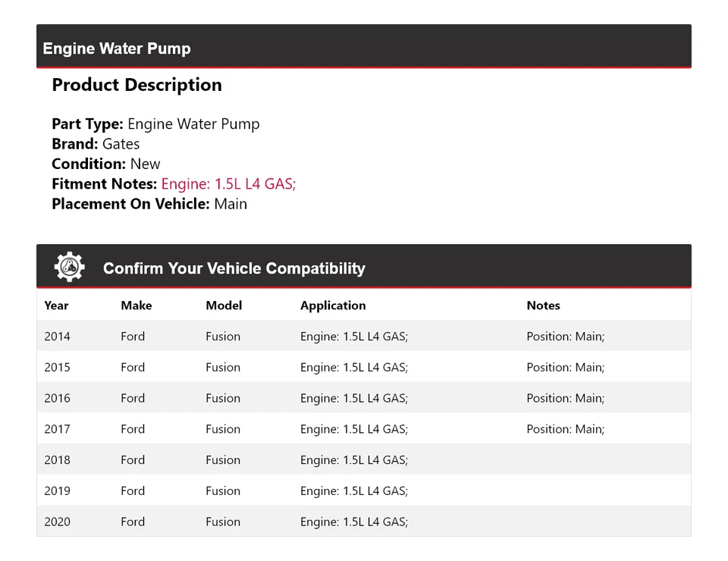Image resolution: width=728 pixels, height=561 pixels.
Task: Click the Placement On Vehicle: Main line
Action: (149, 204)
